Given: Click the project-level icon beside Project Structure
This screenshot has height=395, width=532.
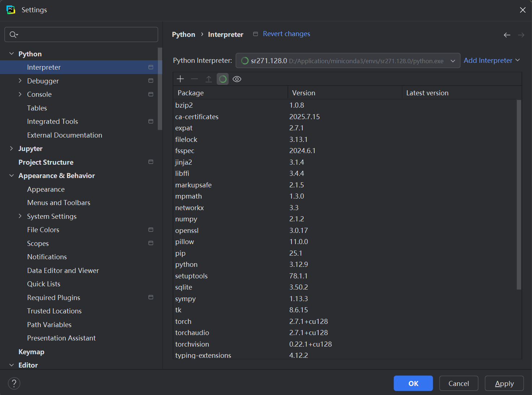Looking at the screenshot, I should click(151, 162).
